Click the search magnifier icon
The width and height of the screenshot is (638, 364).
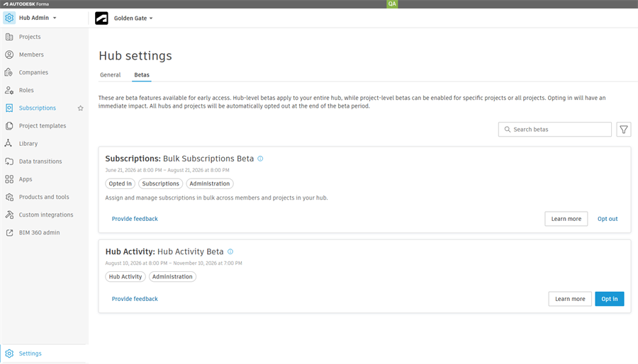[x=507, y=130]
